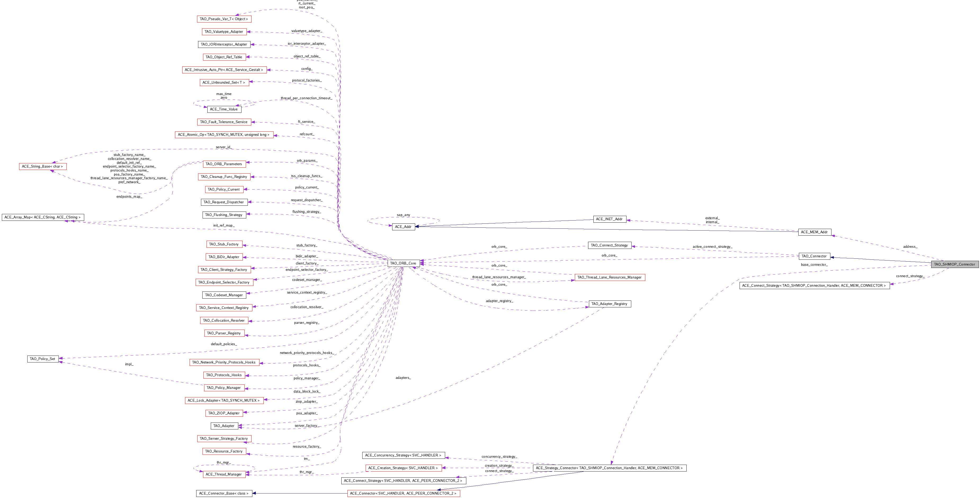Select the ACE_Time_Value class box
980x498 pixels.
pos(224,109)
